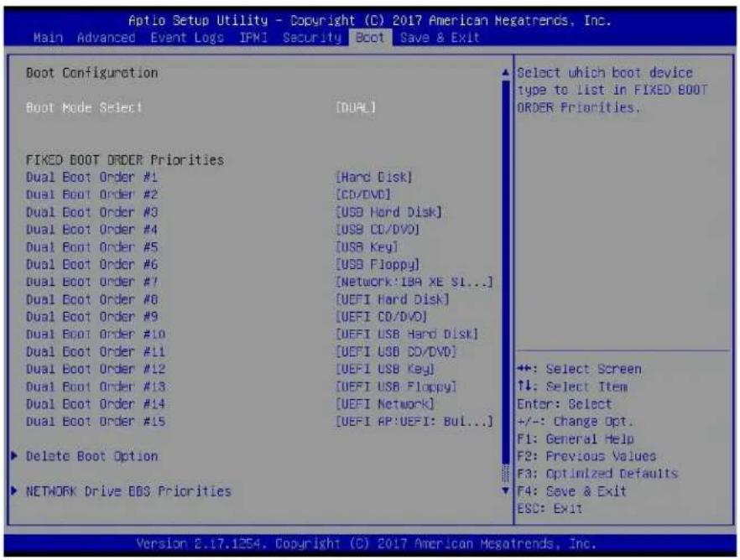Open Dual Boot Order #6 value USB Floppy
The width and height of the screenshot is (740, 560).
pyautogui.click(x=378, y=264)
